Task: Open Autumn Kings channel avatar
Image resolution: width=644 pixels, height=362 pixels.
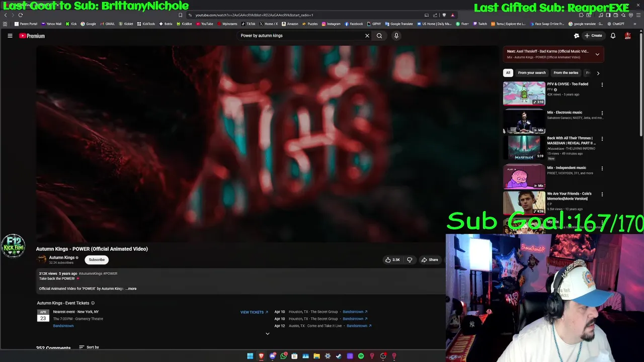Action: point(42,259)
